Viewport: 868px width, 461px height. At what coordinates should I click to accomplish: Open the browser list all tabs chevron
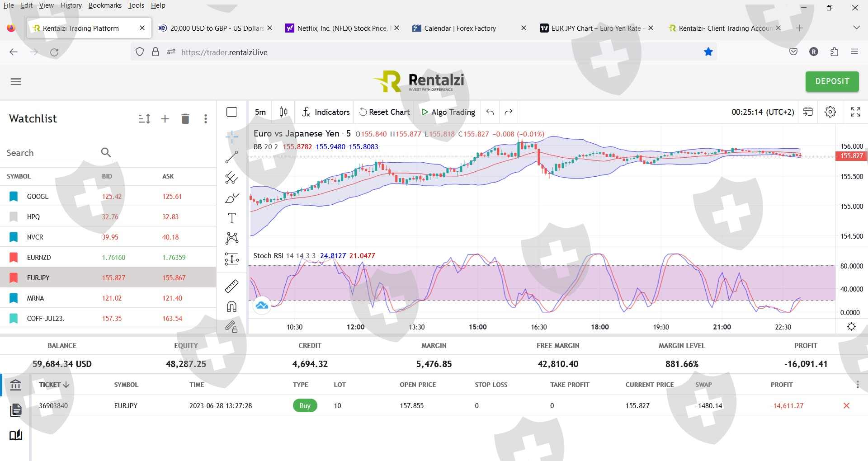pyautogui.click(x=856, y=28)
